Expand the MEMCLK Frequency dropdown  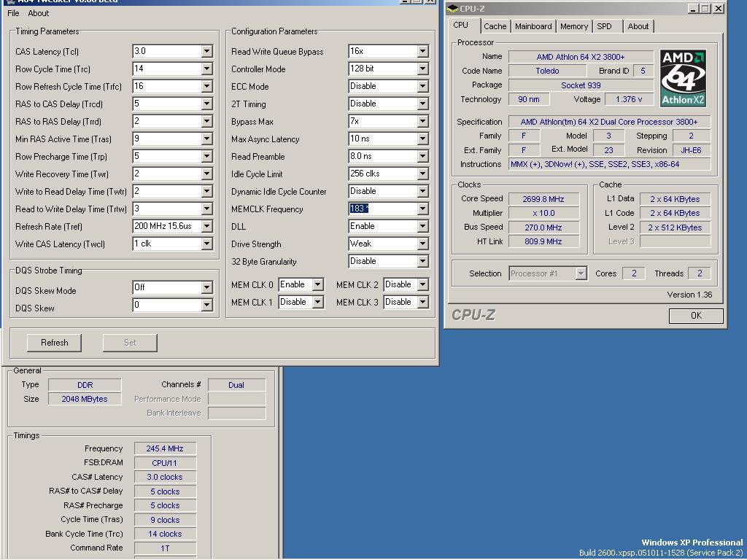tap(422, 209)
